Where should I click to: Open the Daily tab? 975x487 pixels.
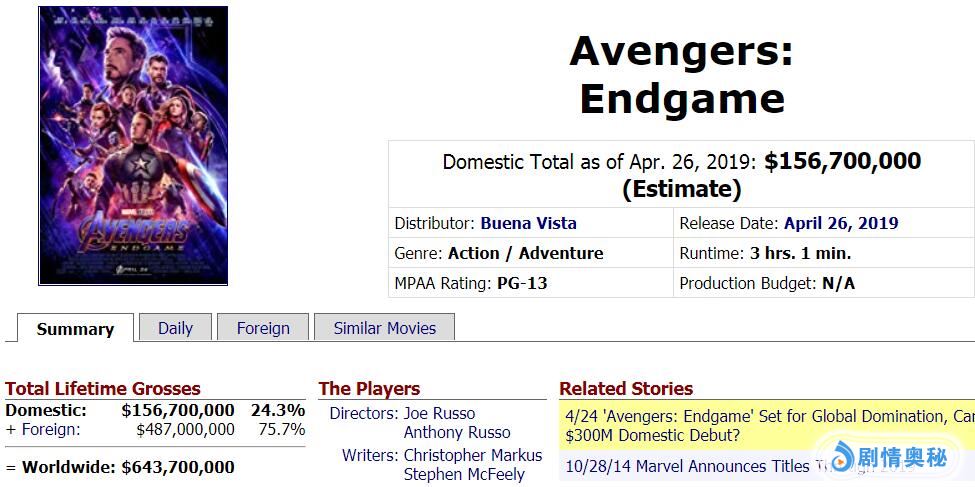[175, 328]
